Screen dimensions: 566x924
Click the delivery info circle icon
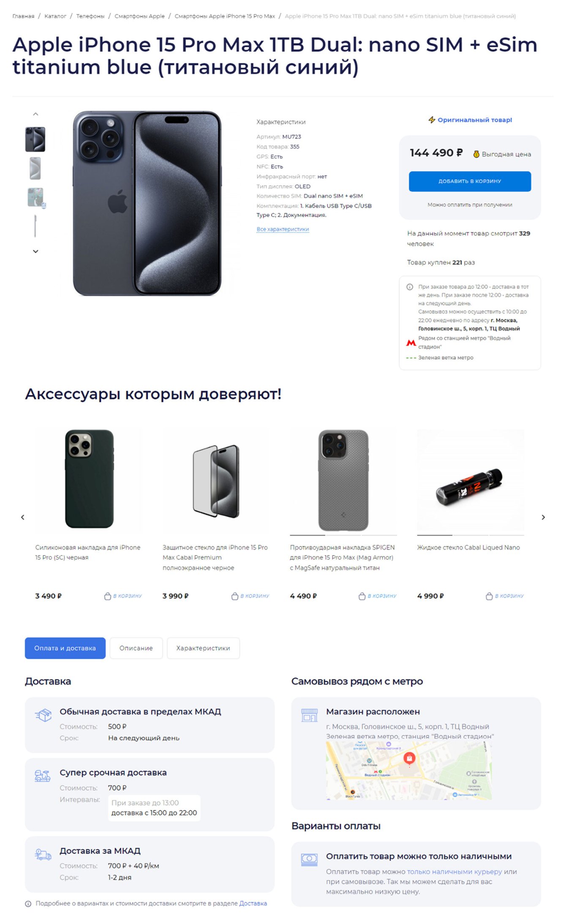click(x=410, y=287)
